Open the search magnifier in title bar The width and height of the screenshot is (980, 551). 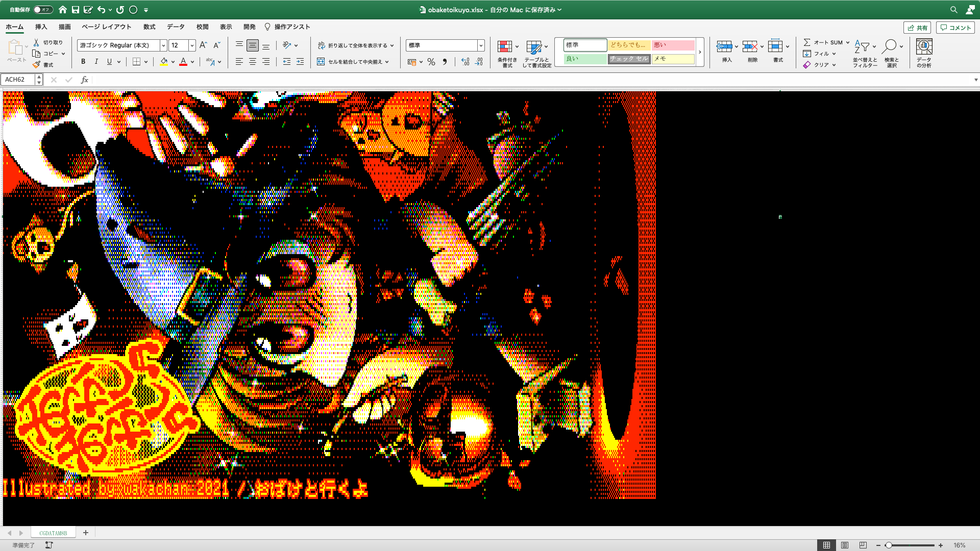click(x=953, y=10)
